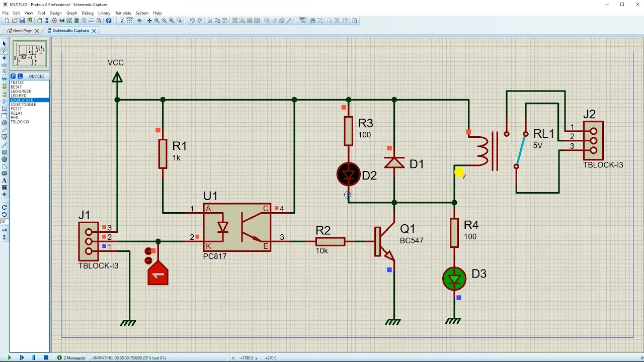This screenshot has height=362, width=644.
Task: Open PCB Layout from the toolbar
Action: 54,21
